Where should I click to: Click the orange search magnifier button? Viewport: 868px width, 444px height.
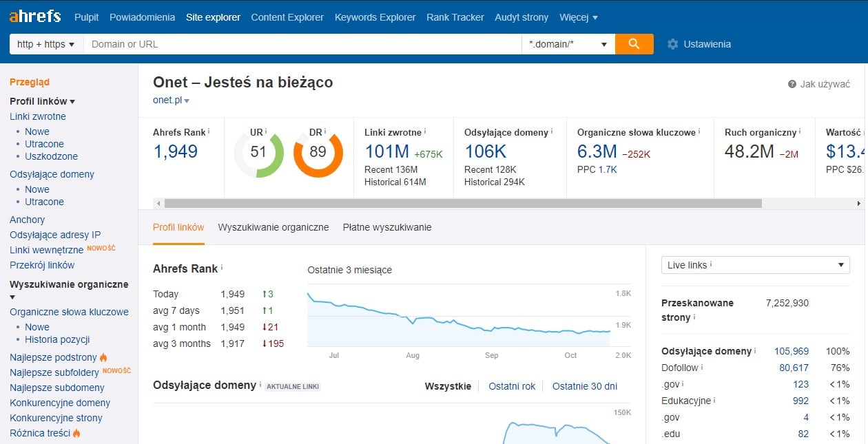pyautogui.click(x=634, y=44)
